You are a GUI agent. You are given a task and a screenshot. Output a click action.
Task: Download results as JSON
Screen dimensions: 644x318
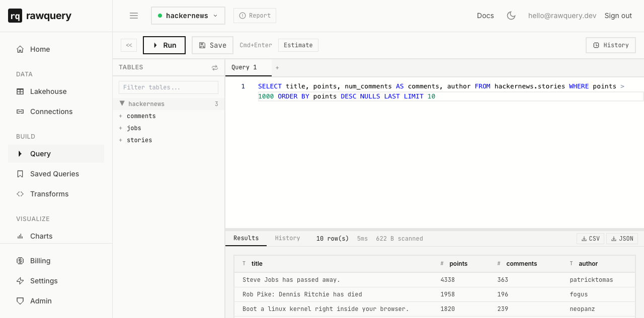[622, 239]
